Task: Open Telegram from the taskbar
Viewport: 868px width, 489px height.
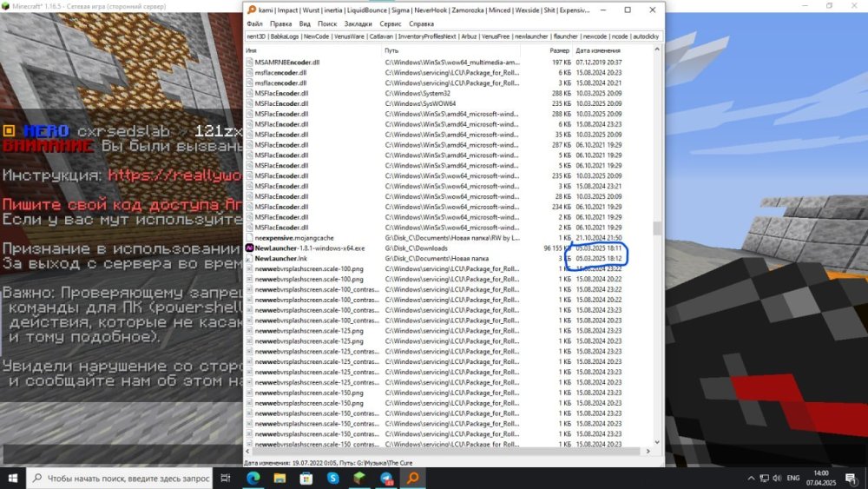Action: pos(386,478)
